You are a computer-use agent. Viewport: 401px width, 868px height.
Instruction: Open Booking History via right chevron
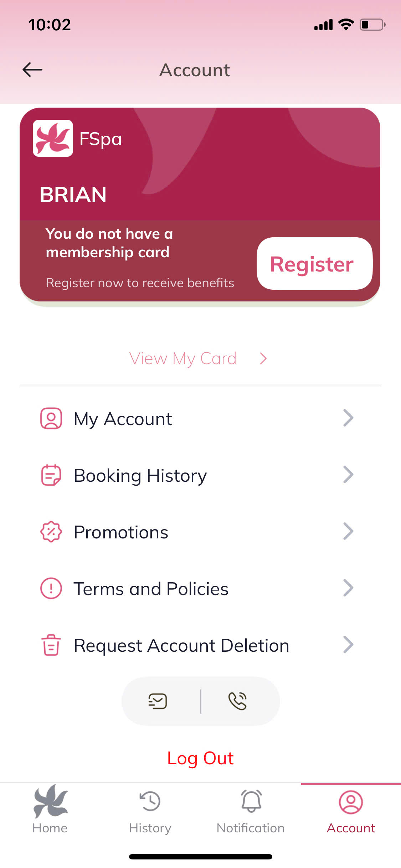click(x=348, y=475)
